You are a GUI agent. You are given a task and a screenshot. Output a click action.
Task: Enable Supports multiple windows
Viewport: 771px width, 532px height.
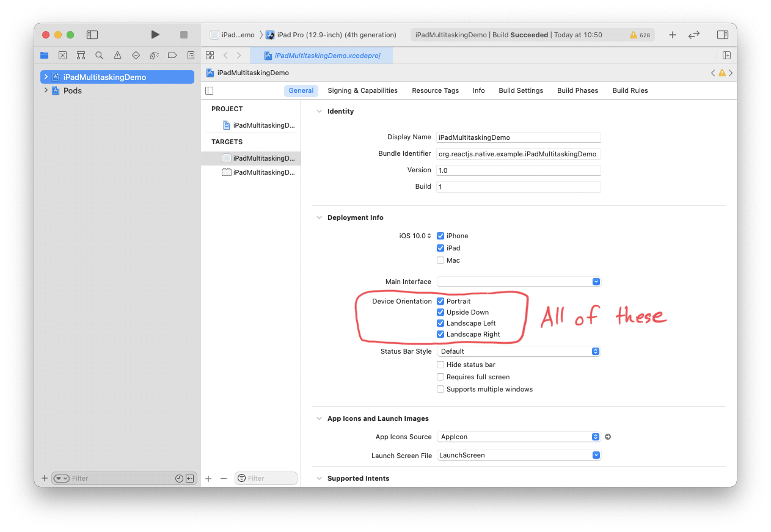click(440, 389)
